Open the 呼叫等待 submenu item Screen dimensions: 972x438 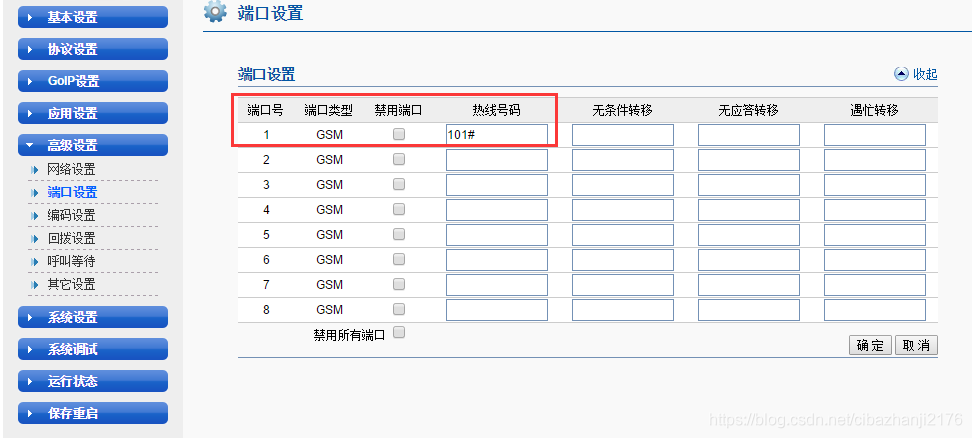(71, 261)
